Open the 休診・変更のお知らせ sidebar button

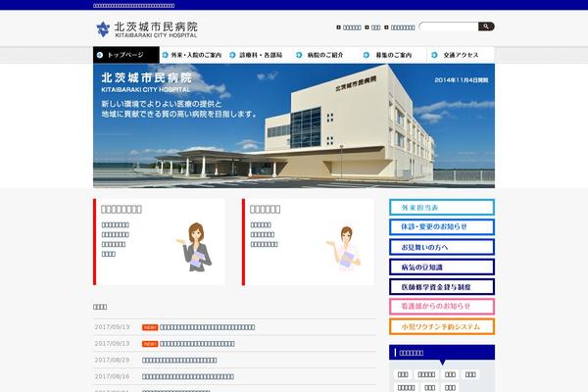[x=442, y=227]
